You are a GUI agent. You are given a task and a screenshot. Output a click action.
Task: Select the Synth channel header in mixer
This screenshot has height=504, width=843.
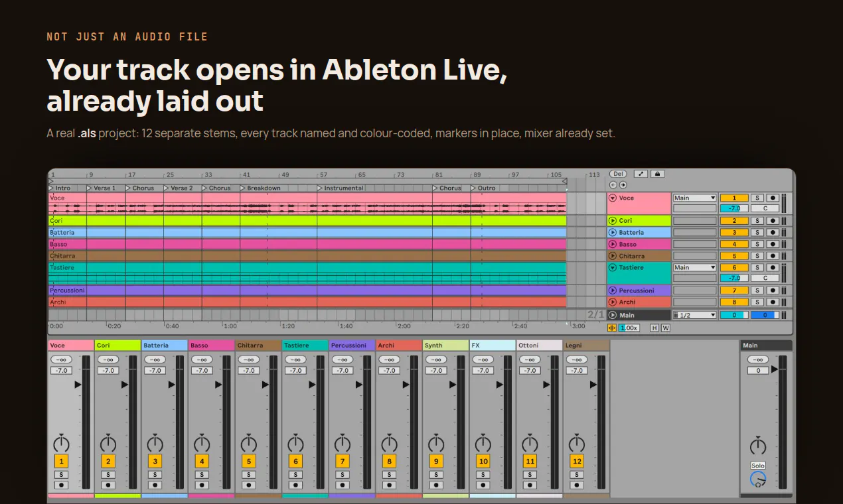[x=445, y=346]
